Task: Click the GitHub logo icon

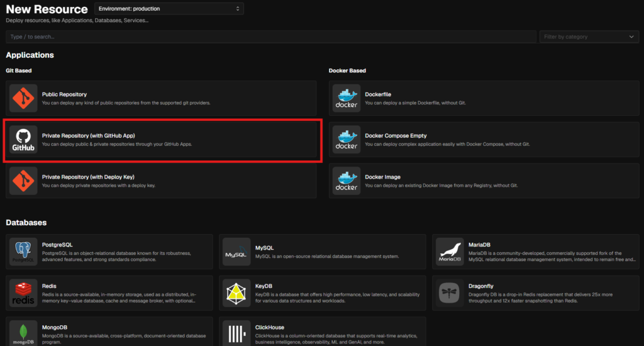Action: coord(23,140)
